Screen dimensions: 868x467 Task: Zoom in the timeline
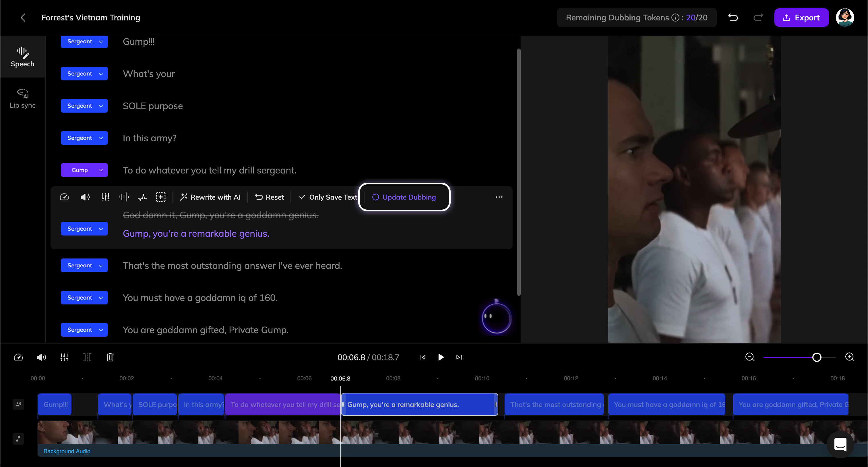pyautogui.click(x=850, y=357)
